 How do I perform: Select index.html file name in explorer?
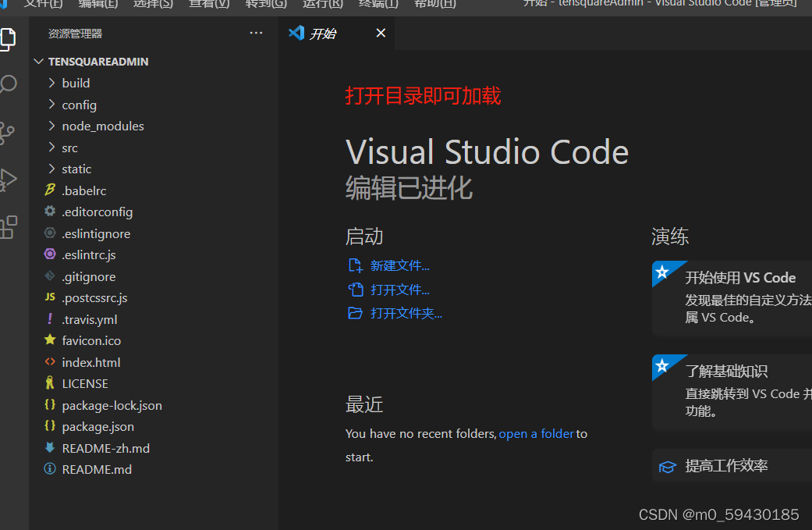91,362
